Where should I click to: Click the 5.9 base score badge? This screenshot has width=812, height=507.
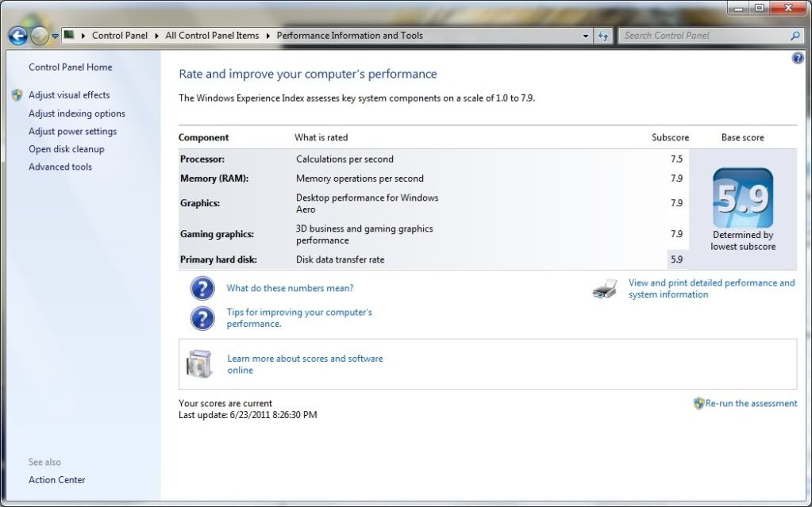(742, 198)
